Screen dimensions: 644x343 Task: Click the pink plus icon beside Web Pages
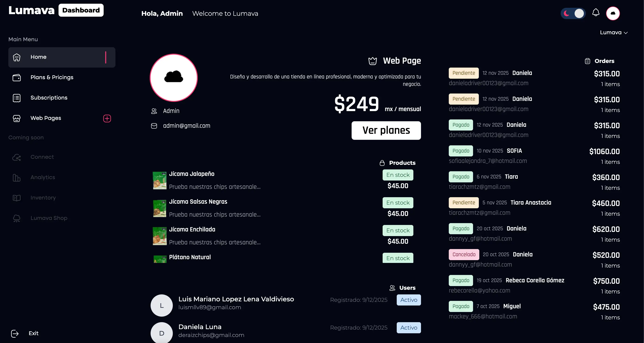(x=107, y=118)
